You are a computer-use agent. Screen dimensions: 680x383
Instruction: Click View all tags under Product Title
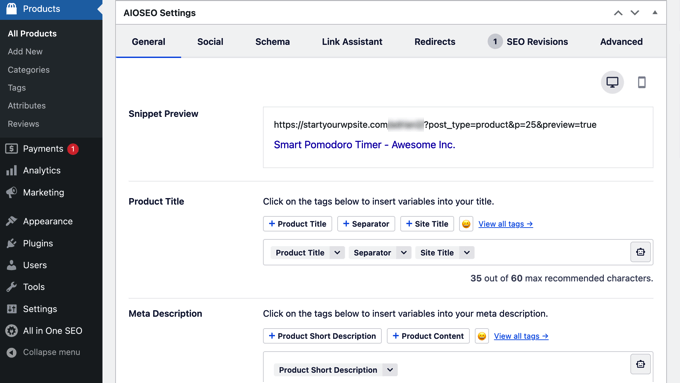click(506, 224)
